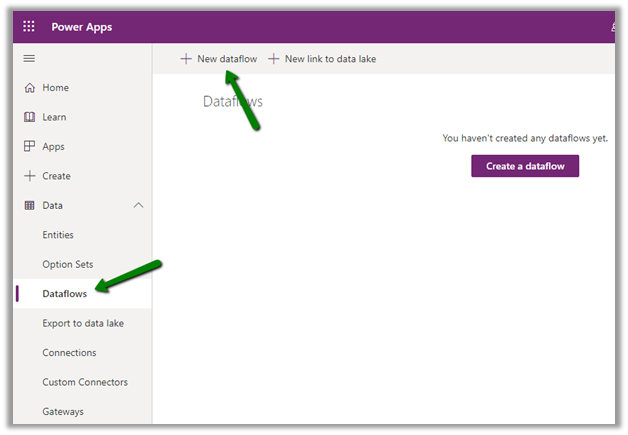Collapse the navigation hamburger menu

(29, 58)
